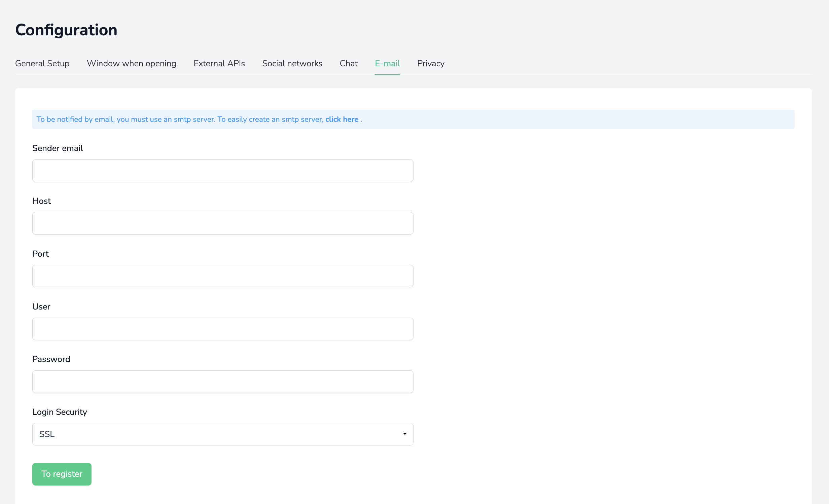Open the Chat configuration tab

[x=349, y=63]
